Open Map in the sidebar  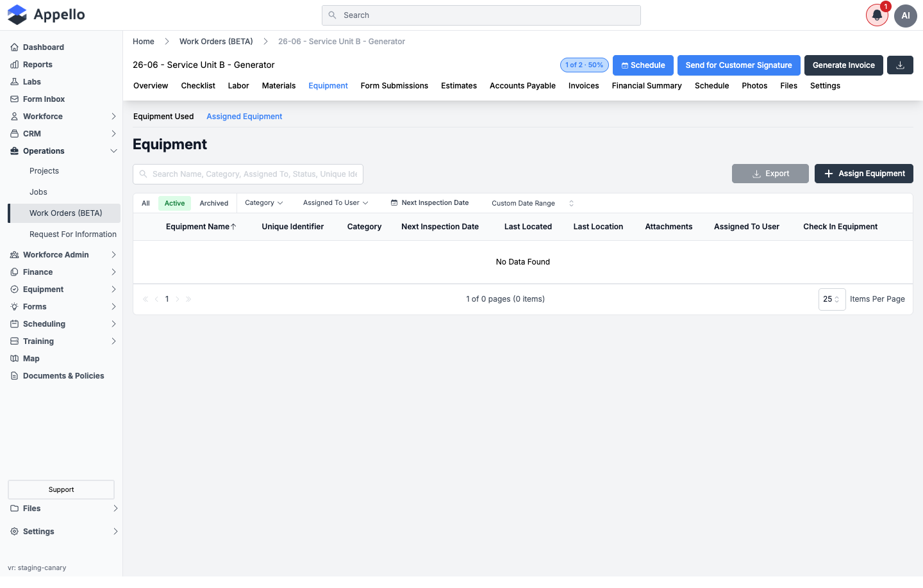pyautogui.click(x=31, y=359)
